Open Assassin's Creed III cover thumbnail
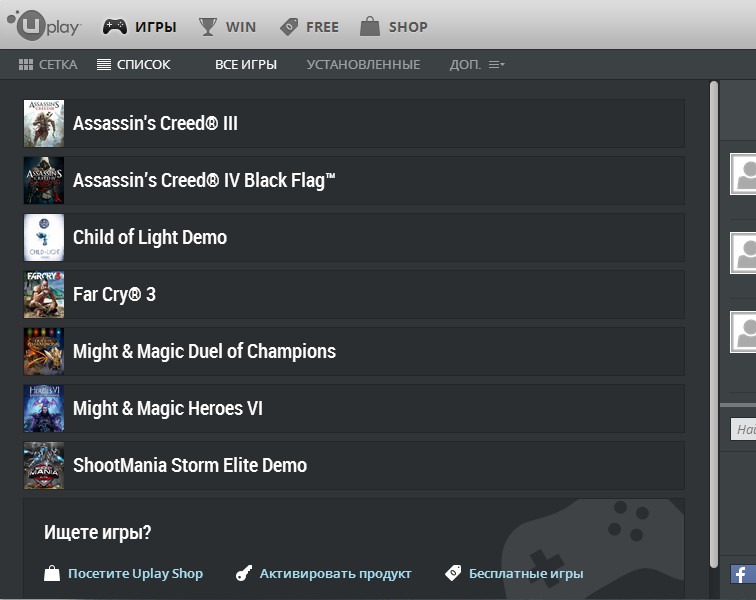The height and width of the screenshot is (600, 756). point(44,123)
